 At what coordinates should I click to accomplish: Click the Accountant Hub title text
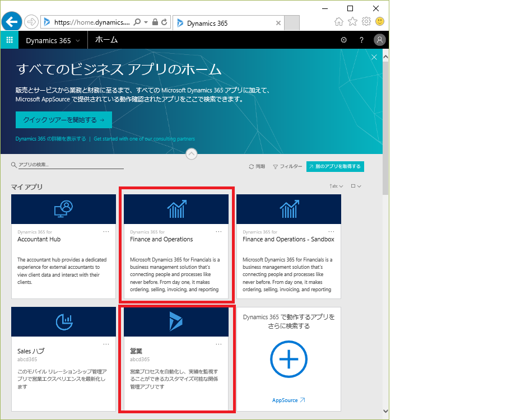pyautogui.click(x=39, y=239)
